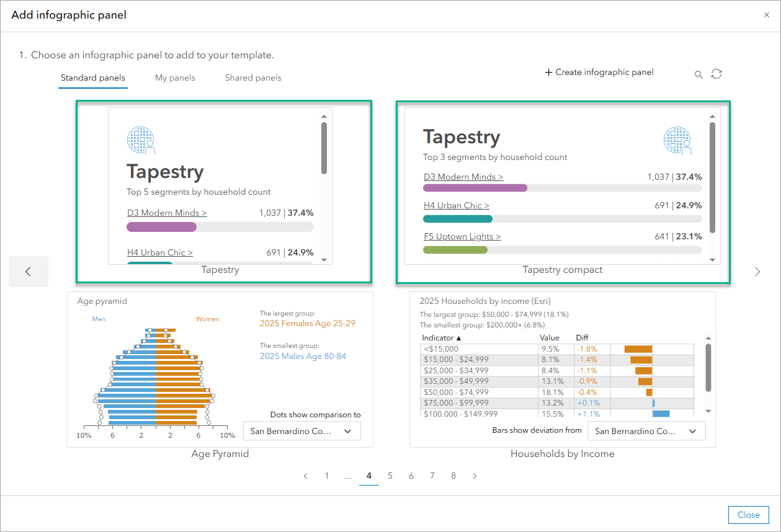The width and height of the screenshot is (781, 532).
Task: Click the pagination forward arrow below the panels
Action: pos(474,476)
